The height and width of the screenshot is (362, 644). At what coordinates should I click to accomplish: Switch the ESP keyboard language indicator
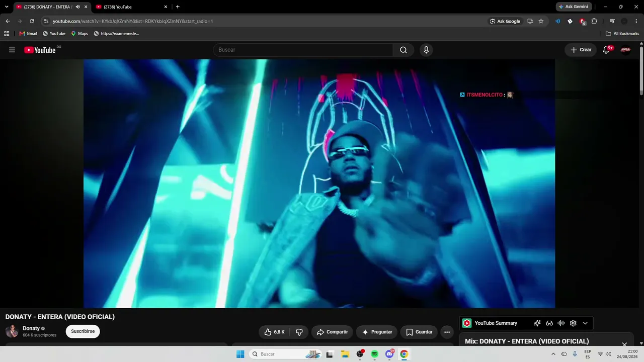coord(588,354)
